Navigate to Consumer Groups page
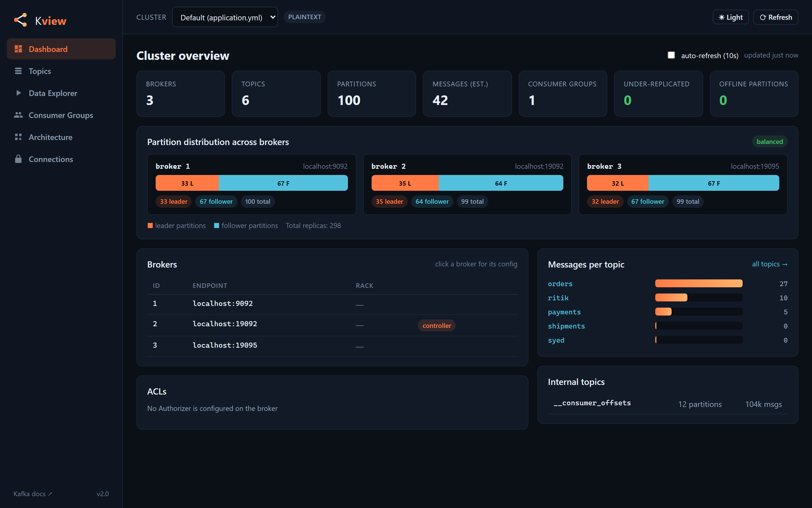This screenshot has width=812, height=508. [61, 115]
